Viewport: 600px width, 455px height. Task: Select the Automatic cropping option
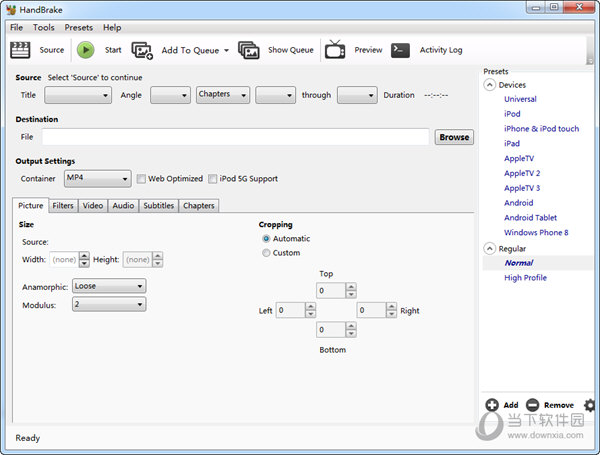point(266,239)
